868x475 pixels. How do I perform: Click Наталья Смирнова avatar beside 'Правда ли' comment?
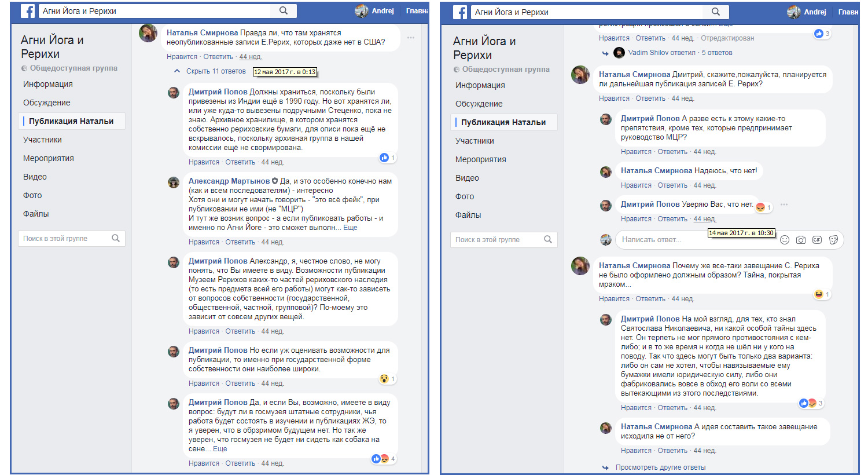pos(148,33)
